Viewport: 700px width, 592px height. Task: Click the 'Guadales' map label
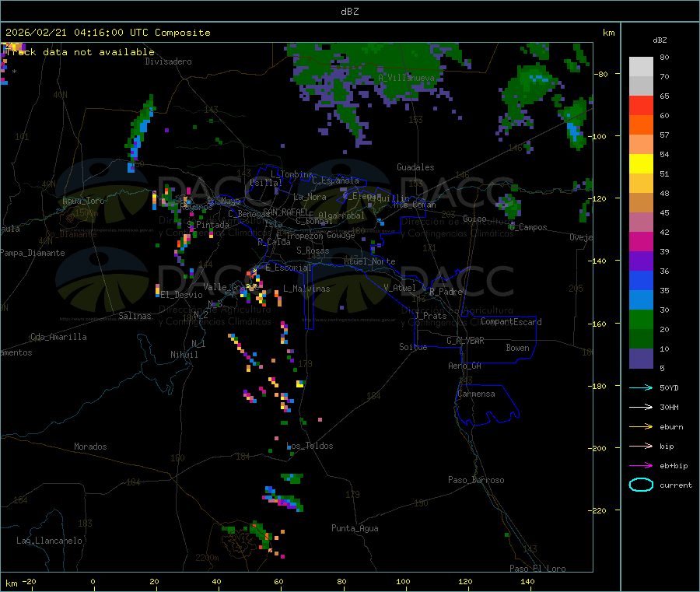click(415, 167)
